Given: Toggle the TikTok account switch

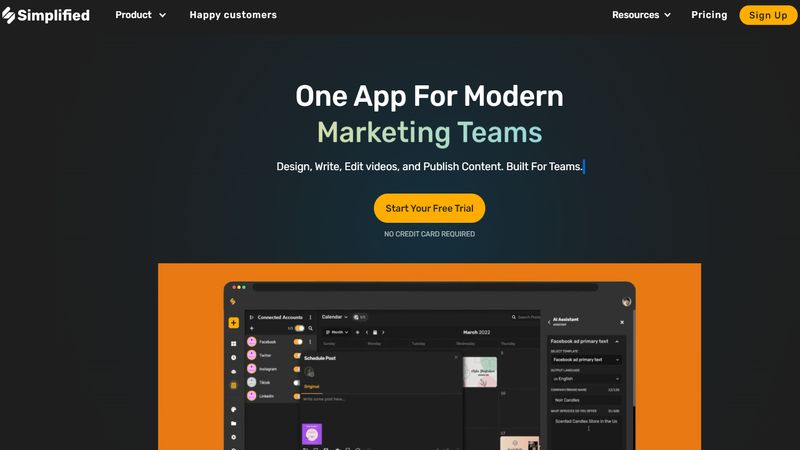Looking at the screenshot, I should pos(297,383).
